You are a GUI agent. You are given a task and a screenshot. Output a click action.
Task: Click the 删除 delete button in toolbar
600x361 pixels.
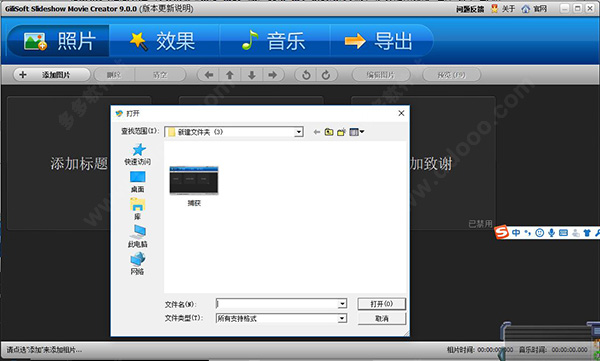pos(114,75)
